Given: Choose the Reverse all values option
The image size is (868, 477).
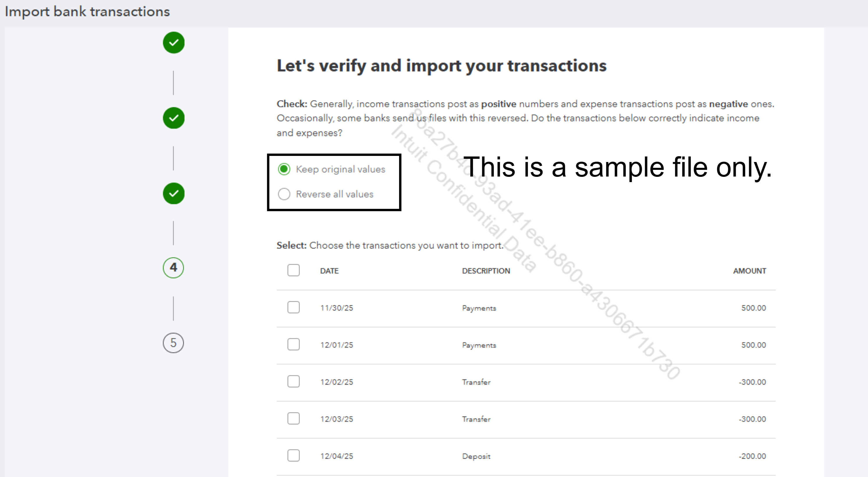Looking at the screenshot, I should (284, 194).
